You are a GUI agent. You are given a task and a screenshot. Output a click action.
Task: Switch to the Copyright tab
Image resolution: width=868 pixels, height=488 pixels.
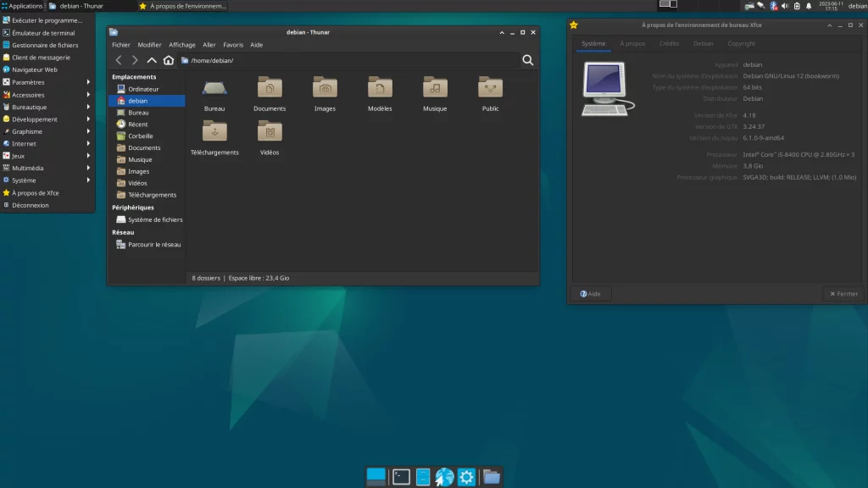tap(740, 43)
